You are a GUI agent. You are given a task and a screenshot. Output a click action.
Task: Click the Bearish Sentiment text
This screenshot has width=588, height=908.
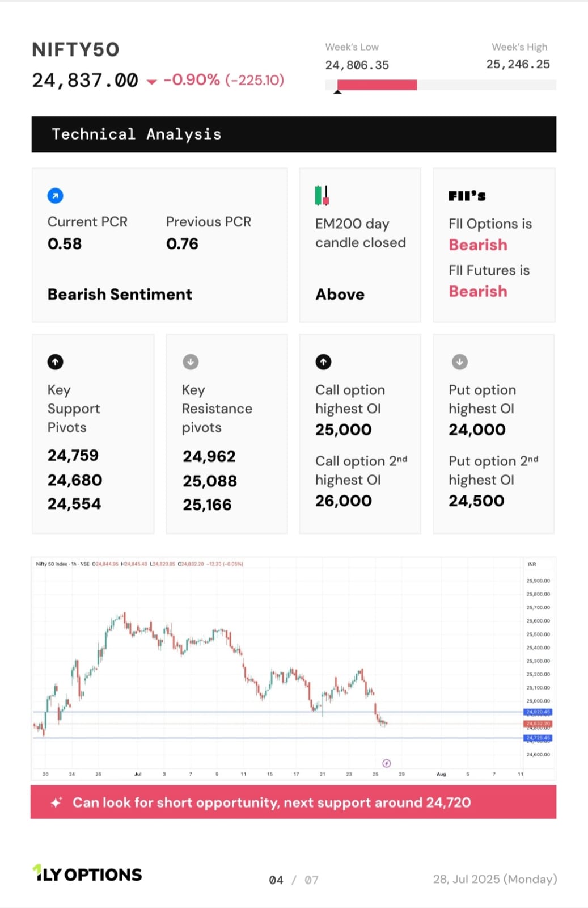coord(120,294)
